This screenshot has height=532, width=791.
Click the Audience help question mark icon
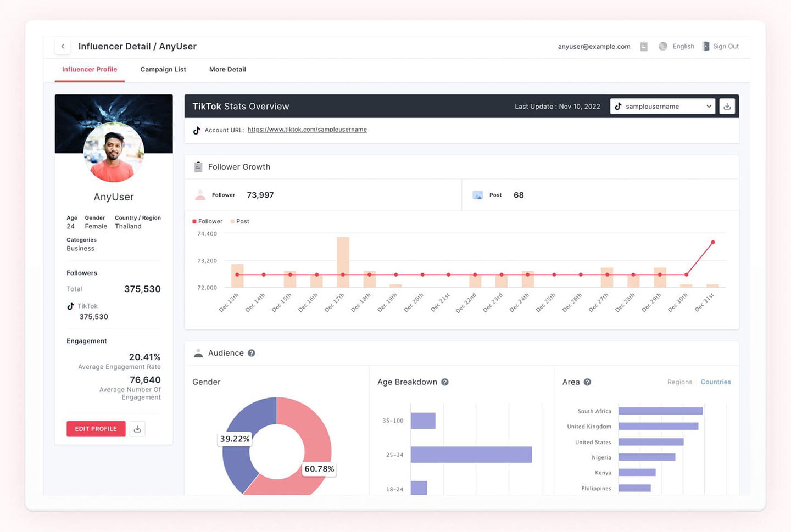(x=252, y=354)
